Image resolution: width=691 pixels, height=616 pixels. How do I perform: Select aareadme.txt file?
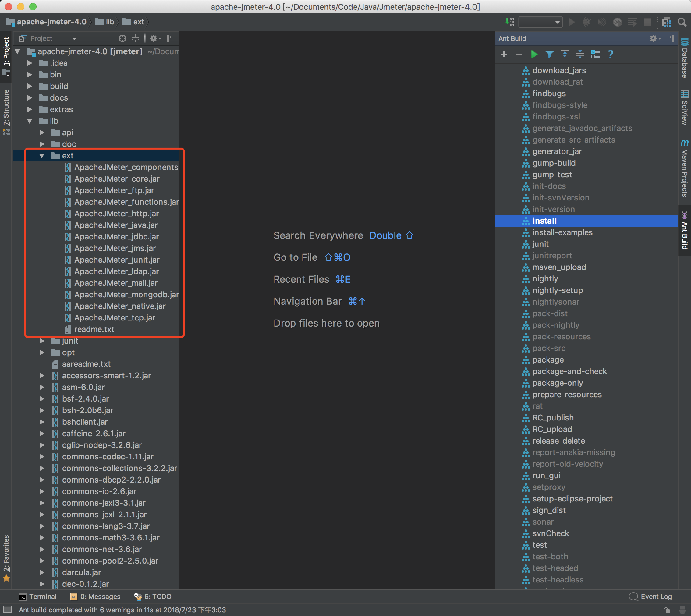coord(86,364)
